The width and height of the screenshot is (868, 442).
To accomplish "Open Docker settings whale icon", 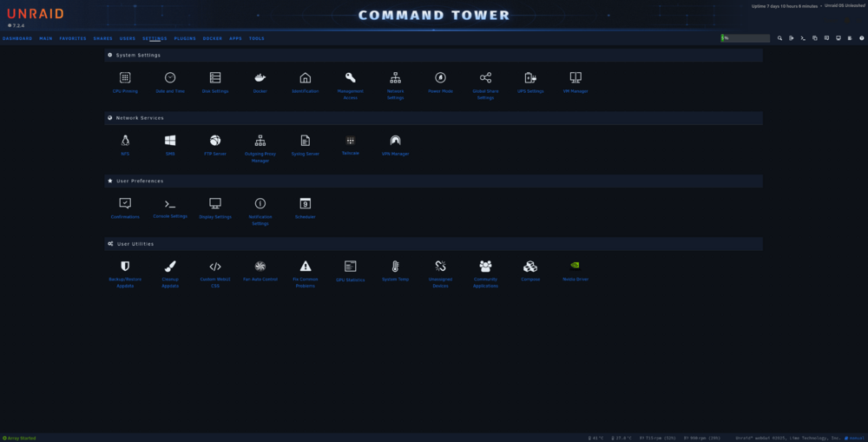I will click(260, 78).
